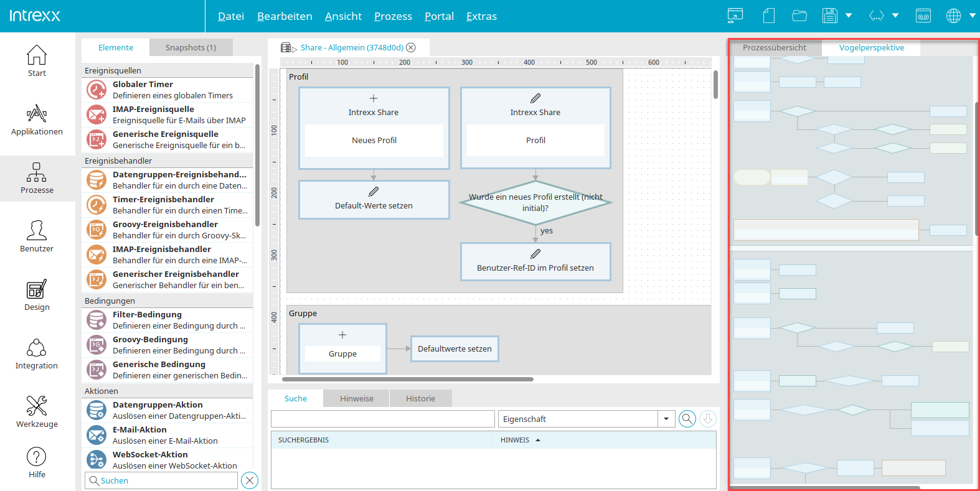This screenshot has width=980, height=491.
Task: Switch to the Design module
Action: [37, 295]
